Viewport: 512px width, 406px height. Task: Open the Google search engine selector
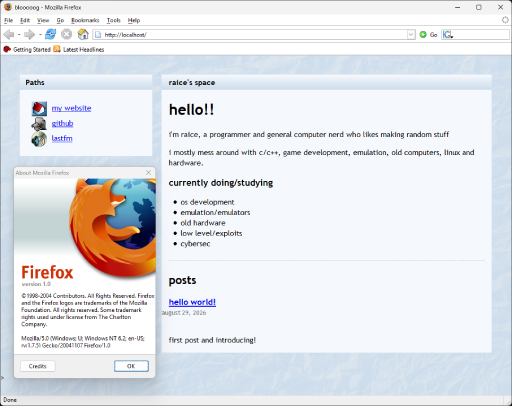tap(448, 34)
